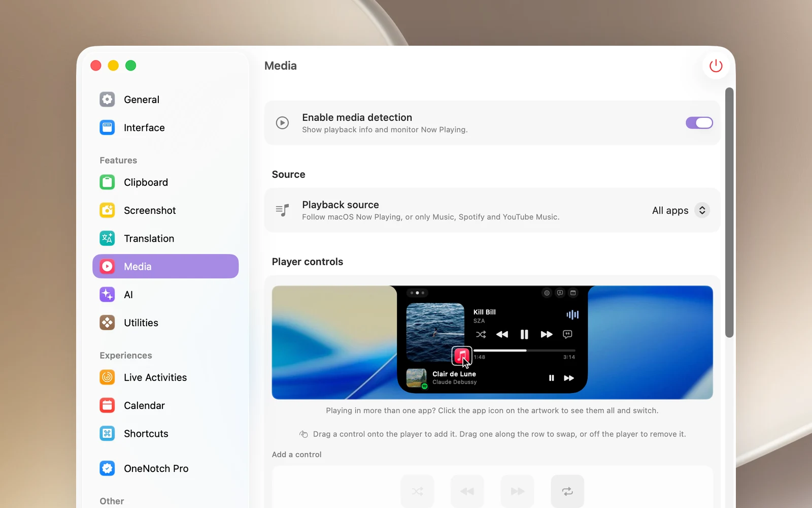Click previous track in the Kill Bill player
Viewport: 812px width, 508px height.
502,334
